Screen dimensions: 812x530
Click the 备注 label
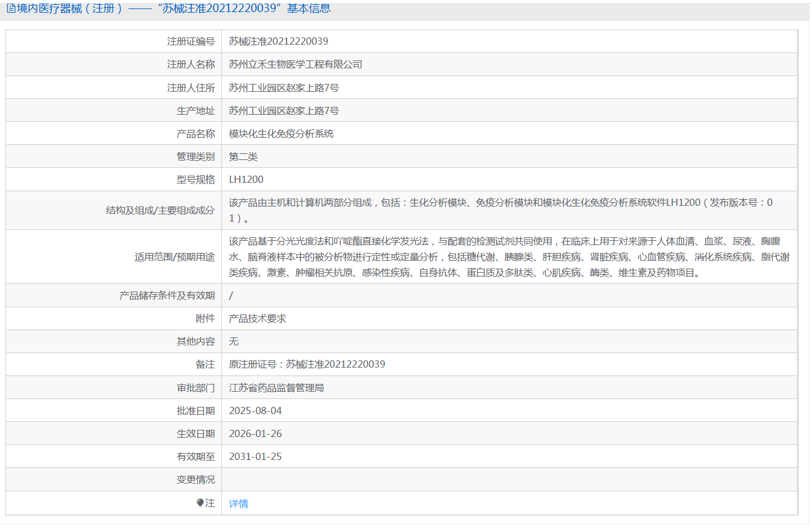tap(205, 364)
